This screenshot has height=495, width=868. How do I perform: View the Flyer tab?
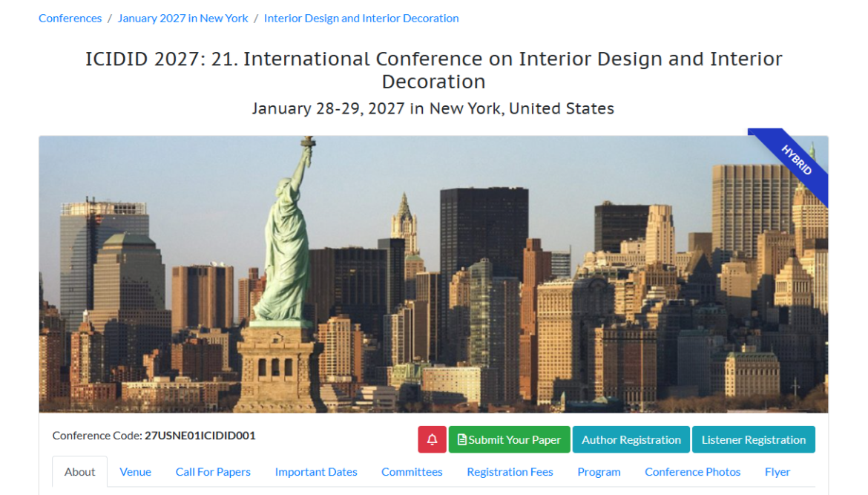pos(777,472)
